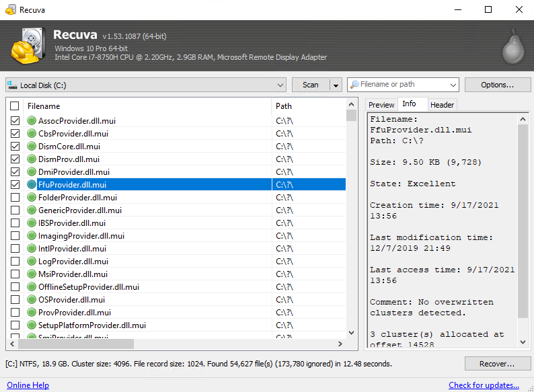Open the Header tab
Screen dimensions: 534x392
point(442,105)
